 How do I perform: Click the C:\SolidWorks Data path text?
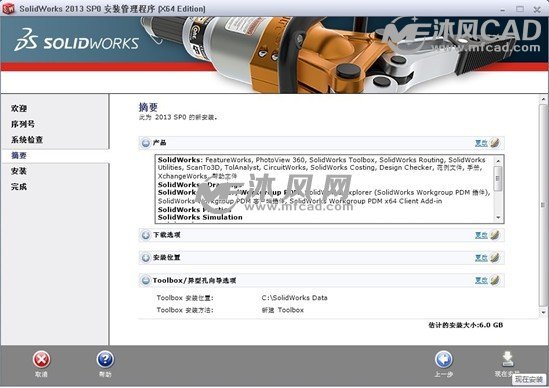click(x=294, y=298)
